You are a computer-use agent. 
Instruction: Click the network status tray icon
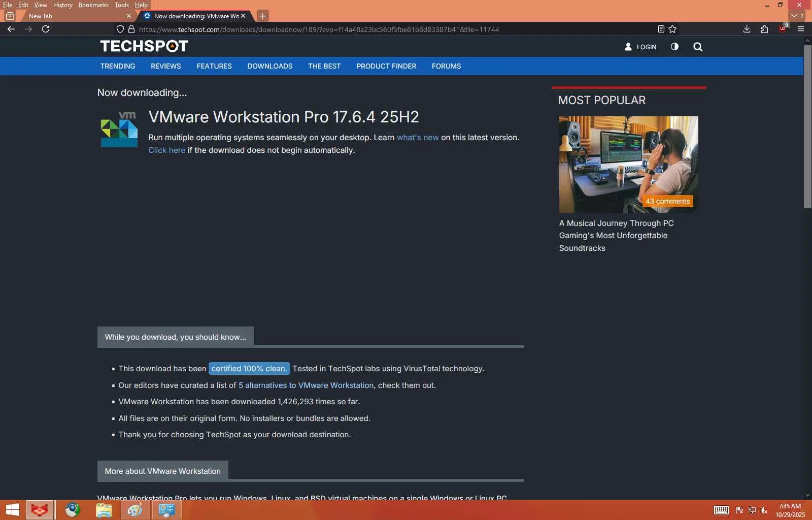[752, 510]
